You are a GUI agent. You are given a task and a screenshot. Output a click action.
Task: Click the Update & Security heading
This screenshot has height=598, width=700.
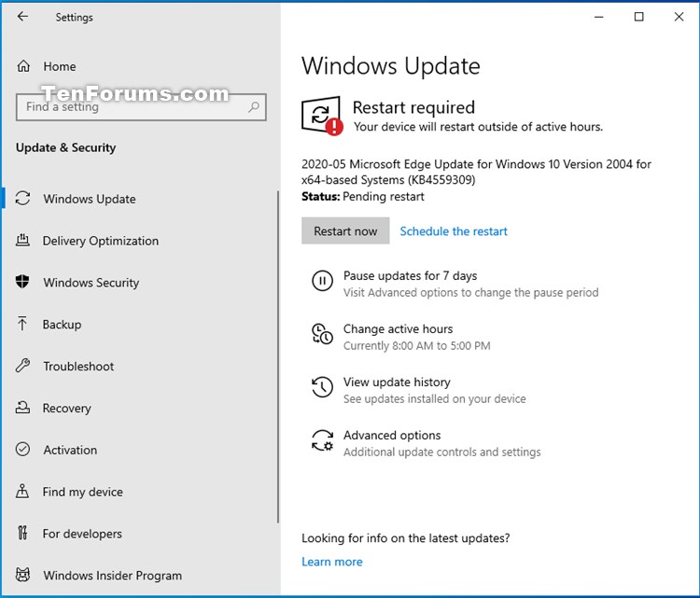(x=66, y=147)
